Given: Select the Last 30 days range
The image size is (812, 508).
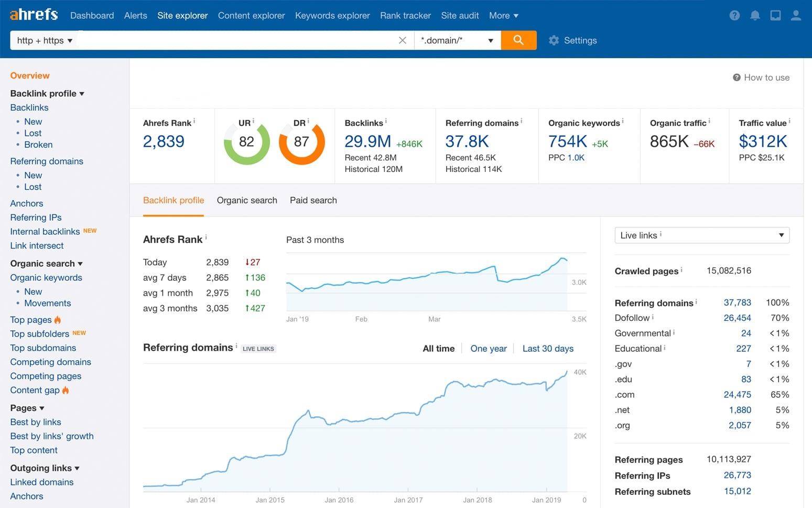Looking at the screenshot, I should point(548,349).
